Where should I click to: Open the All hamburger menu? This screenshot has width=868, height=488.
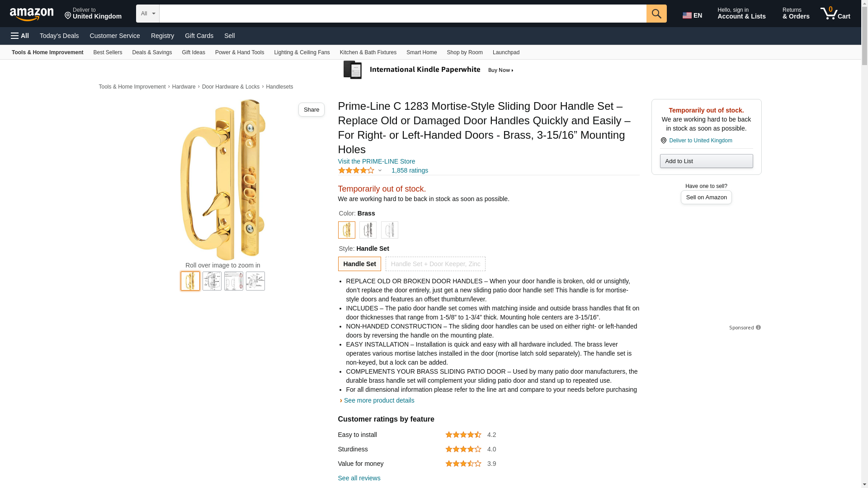point(20,36)
